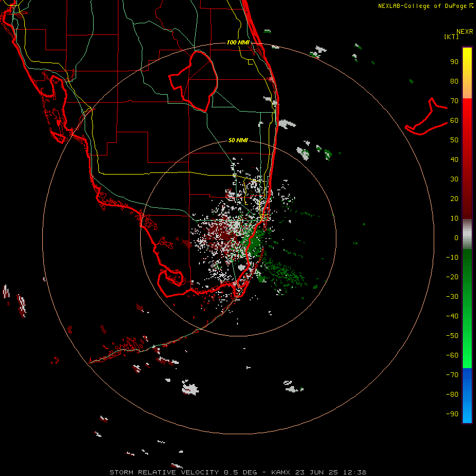The image size is (476, 476).
Task: Click the [KT] units label
Action: pyautogui.click(x=452, y=36)
